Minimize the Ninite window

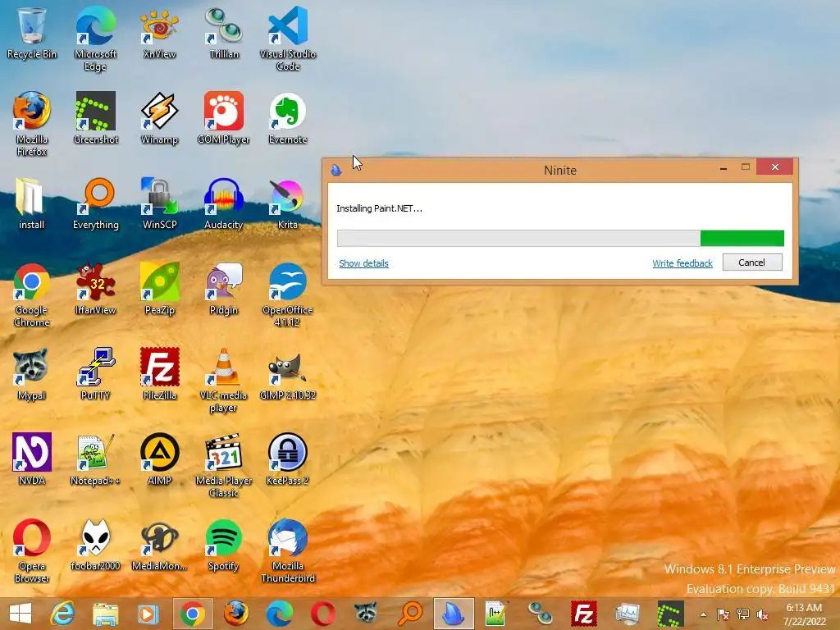tap(724, 167)
